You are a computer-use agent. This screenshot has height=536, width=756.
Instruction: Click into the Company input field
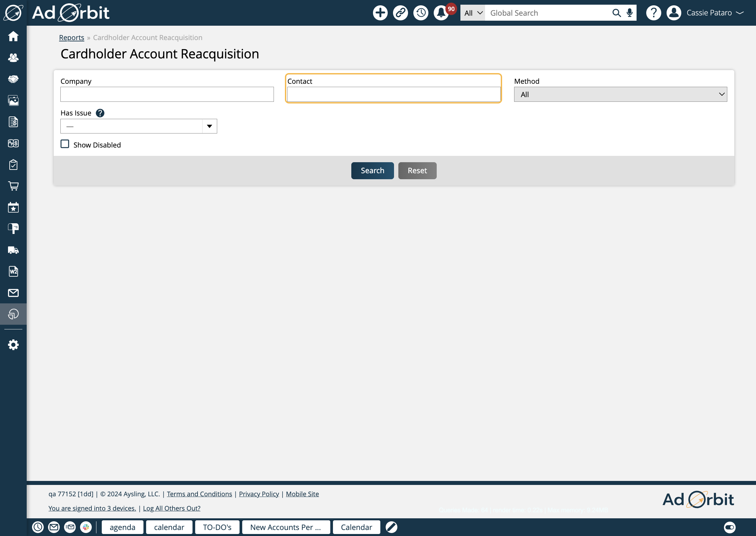point(167,94)
